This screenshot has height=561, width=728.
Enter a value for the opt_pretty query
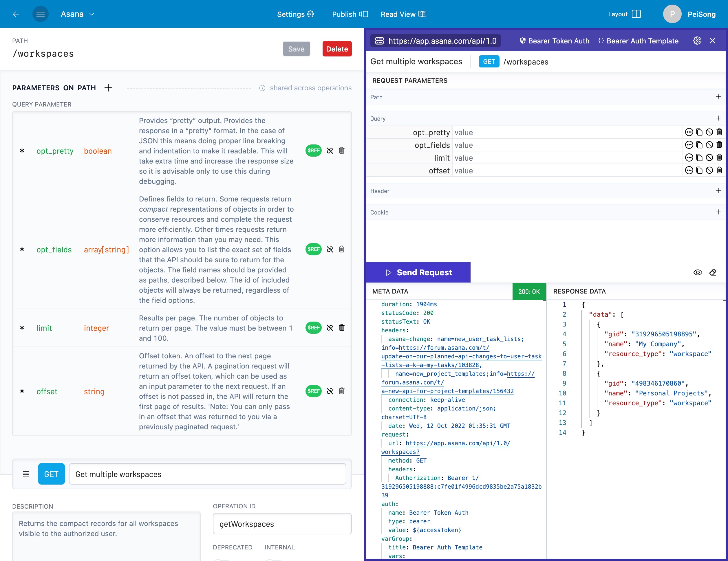point(567,132)
